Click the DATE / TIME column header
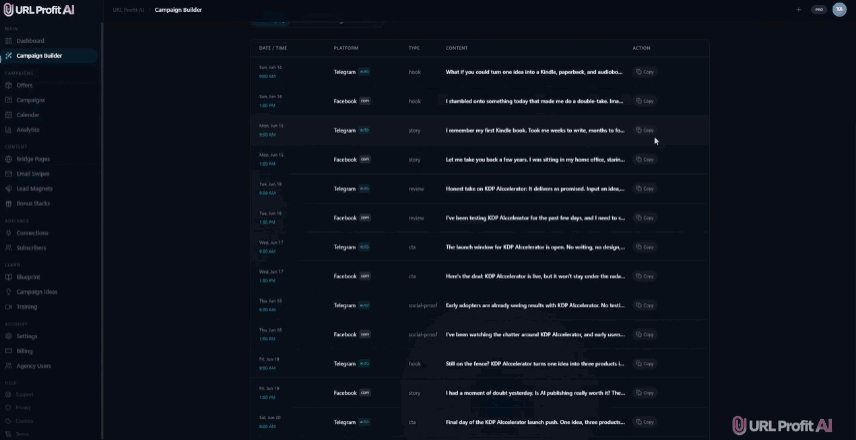This screenshot has width=856, height=440. pos(272,48)
